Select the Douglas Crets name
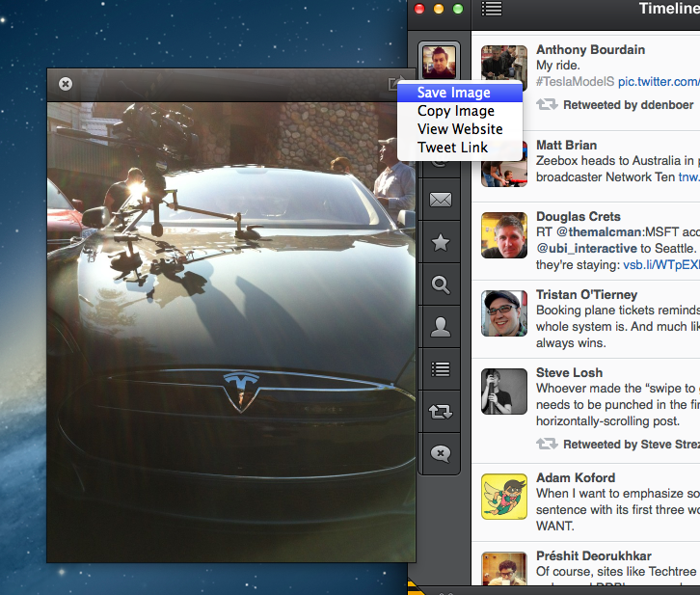This screenshot has width=700, height=595. point(579,216)
